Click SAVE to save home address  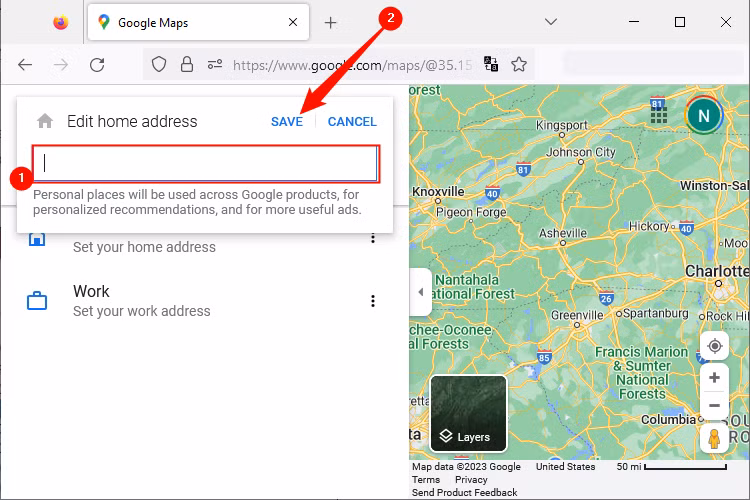point(287,122)
